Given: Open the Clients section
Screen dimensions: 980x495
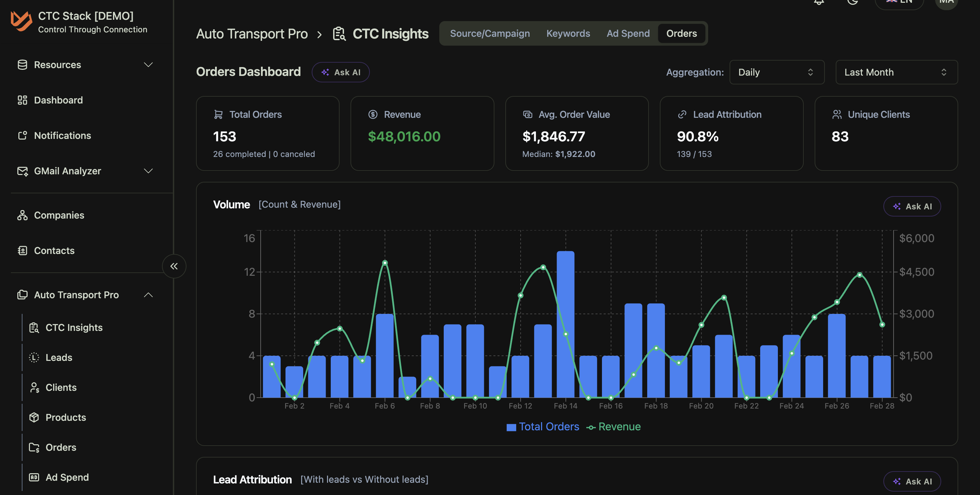Looking at the screenshot, I should 61,387.
